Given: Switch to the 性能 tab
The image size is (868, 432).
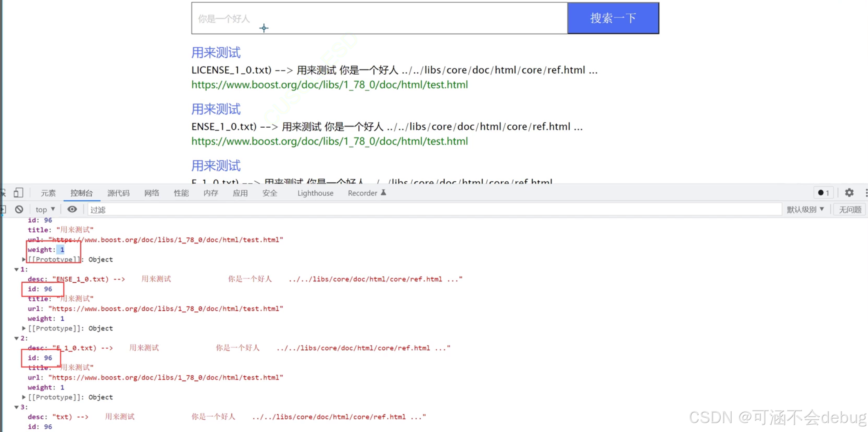Looking at the screenshot, I should 181,193.
